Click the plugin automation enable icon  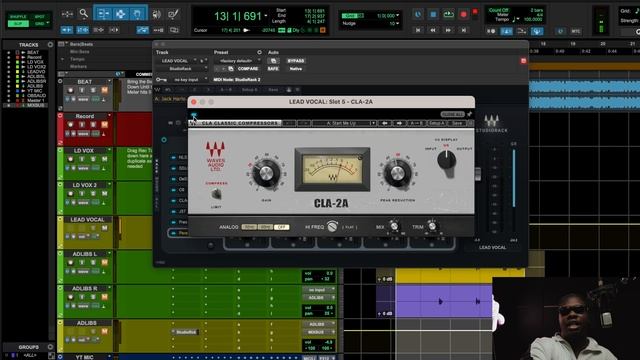click(x=273, y=61)
